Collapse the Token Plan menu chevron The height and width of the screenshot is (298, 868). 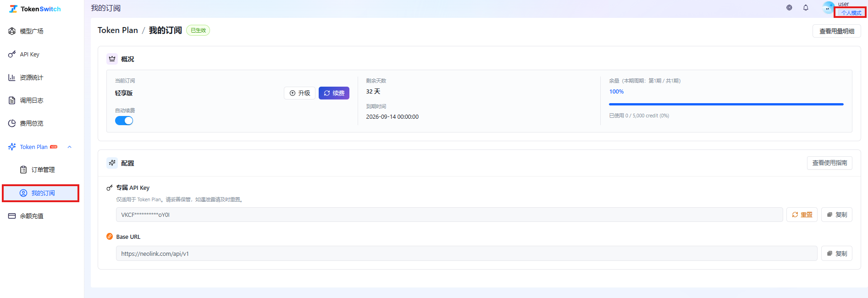click(70, 147)
